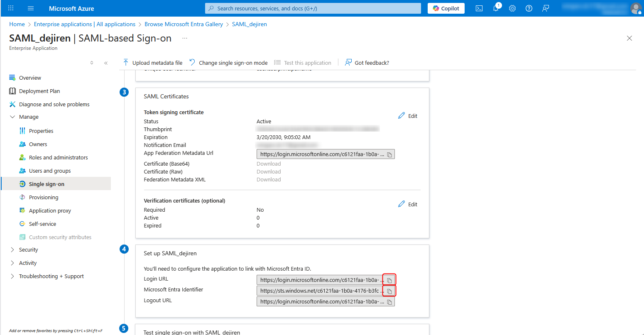Click the Copilot button

[x=446, y=8]
